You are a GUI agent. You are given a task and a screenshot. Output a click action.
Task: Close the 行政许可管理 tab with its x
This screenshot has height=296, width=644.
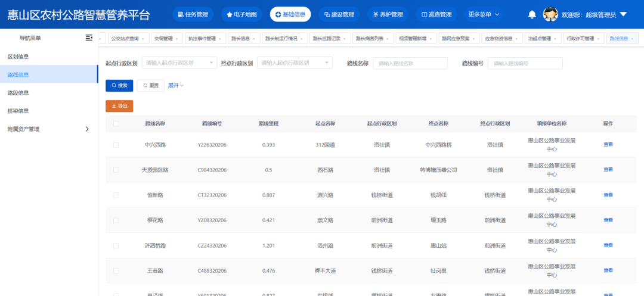coord(599,39)
